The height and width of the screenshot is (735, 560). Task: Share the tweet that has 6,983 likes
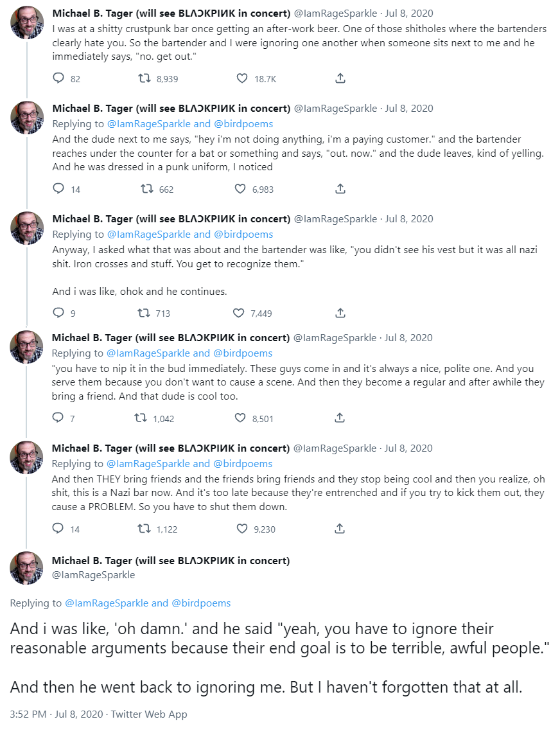pos(340,189)
